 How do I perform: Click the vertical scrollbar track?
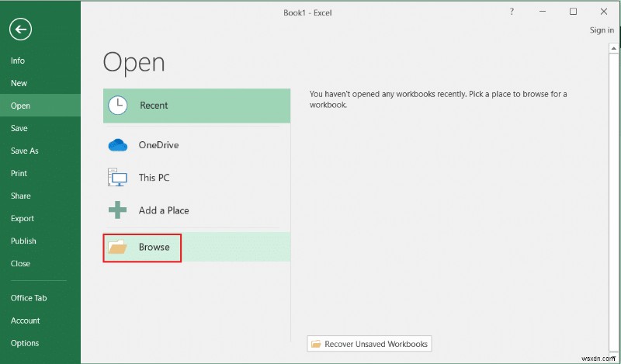613,202
